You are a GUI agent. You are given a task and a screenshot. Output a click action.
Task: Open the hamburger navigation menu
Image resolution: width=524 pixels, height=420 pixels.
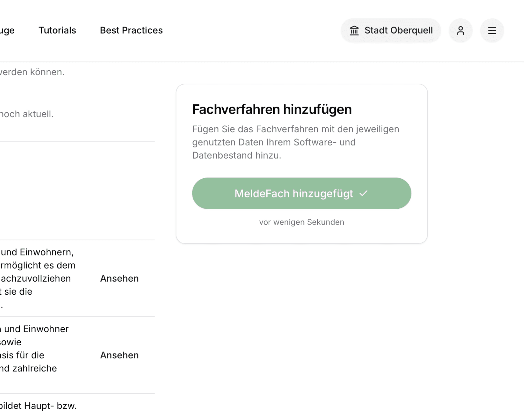click(x=492, y=30)
